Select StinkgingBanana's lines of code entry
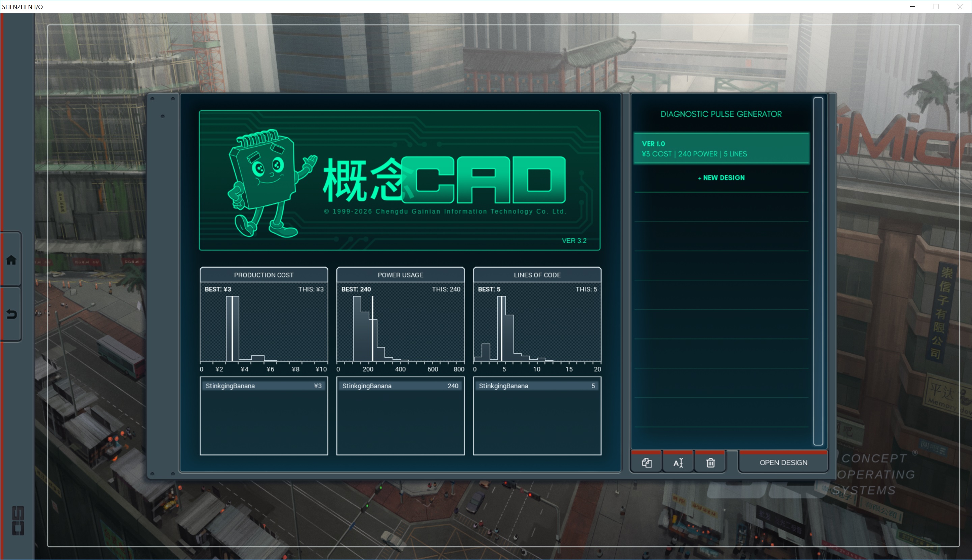The image size is (972, 560). (x=537, y=386)
